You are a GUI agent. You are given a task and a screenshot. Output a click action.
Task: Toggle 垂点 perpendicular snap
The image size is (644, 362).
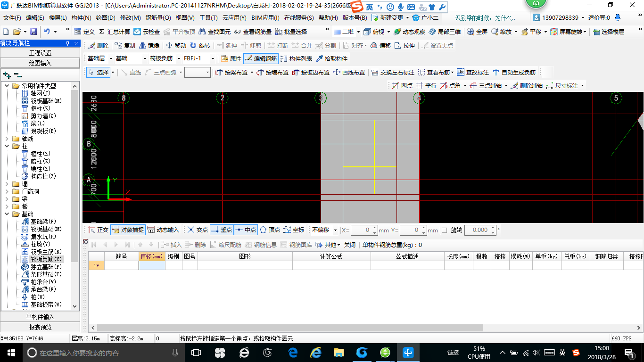point(222,230)
